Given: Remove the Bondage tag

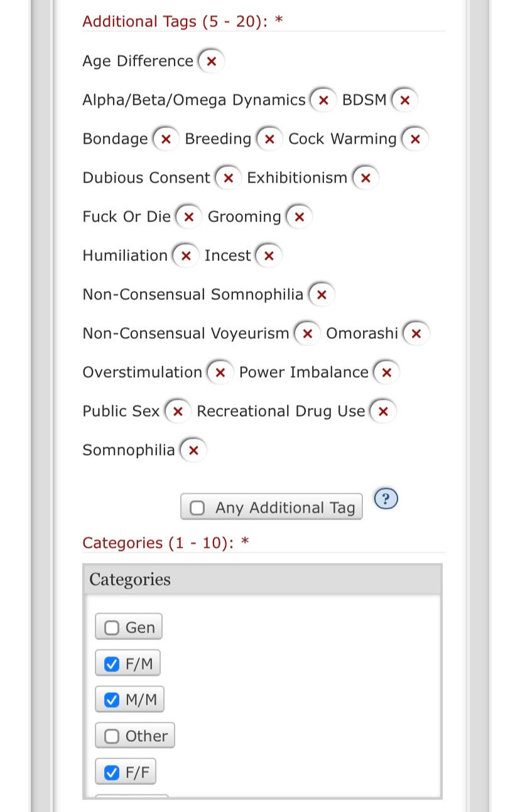Looking at the screenshot, I should coord(166,139).
